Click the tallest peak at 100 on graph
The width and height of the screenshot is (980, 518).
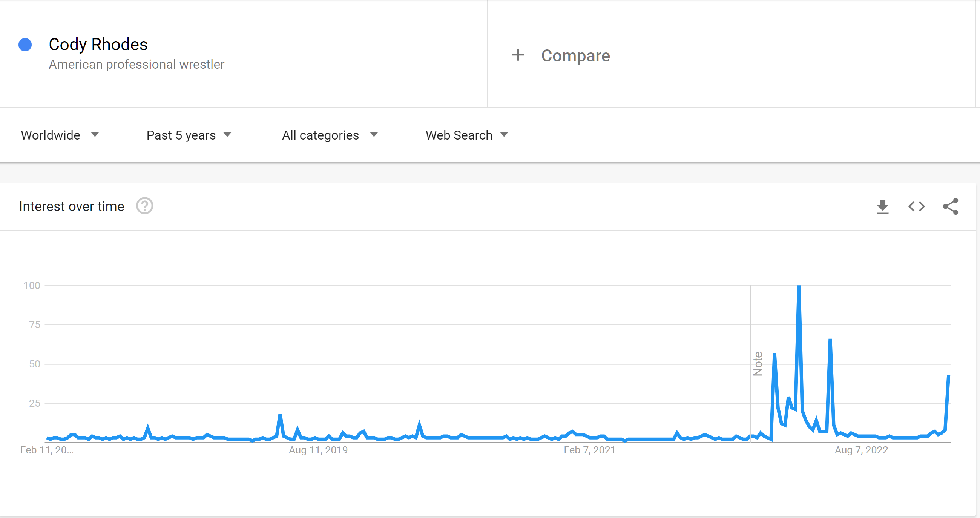point(799,286)
